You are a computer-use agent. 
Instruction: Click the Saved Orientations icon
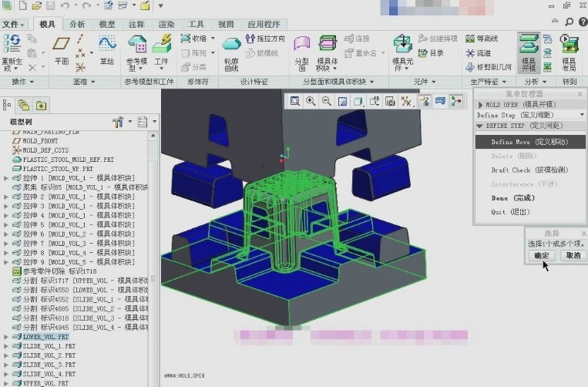pos(375,101)
